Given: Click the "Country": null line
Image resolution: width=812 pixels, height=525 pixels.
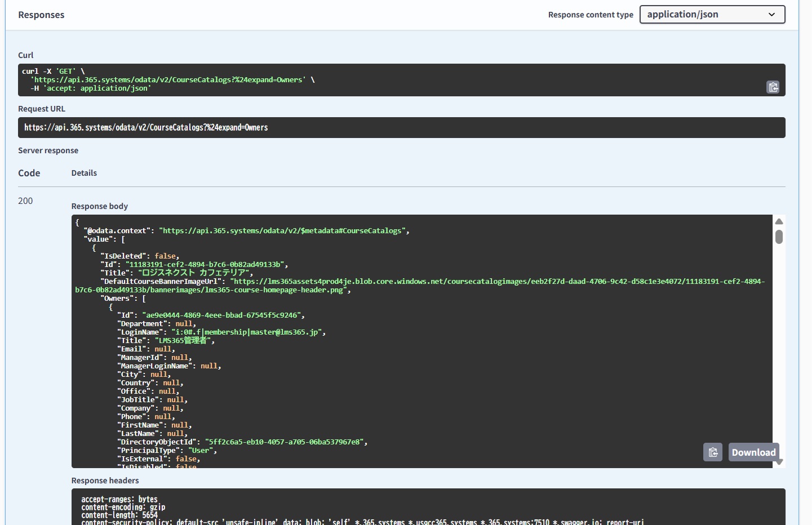Looking at the screenshot, I should coord(150,383).
